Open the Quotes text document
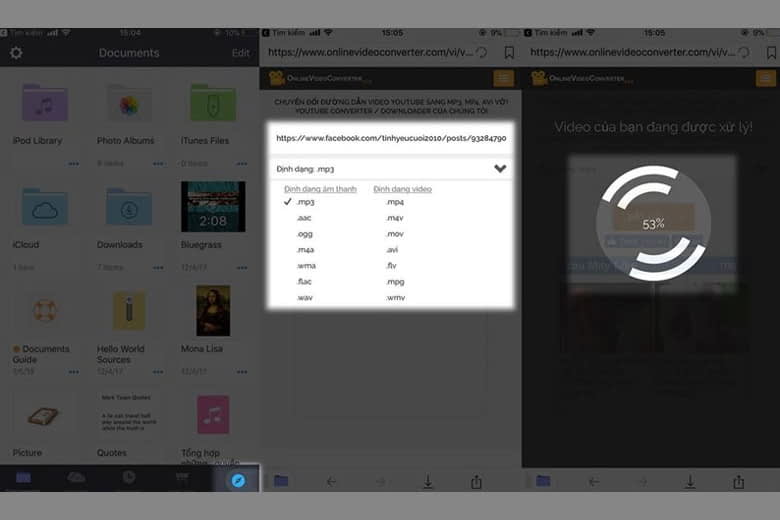Screen dimensions: 780x520 coord(129,413)
